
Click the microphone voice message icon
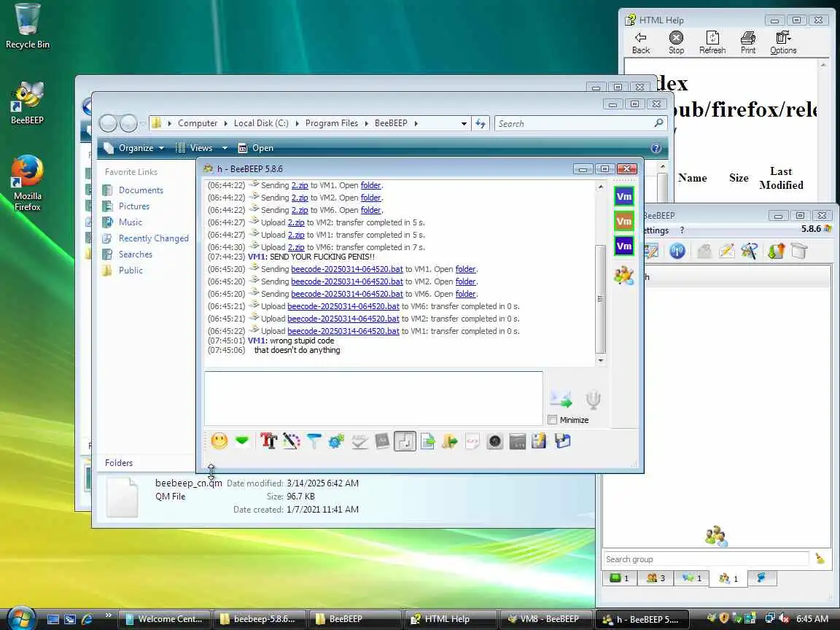point(593,400)
